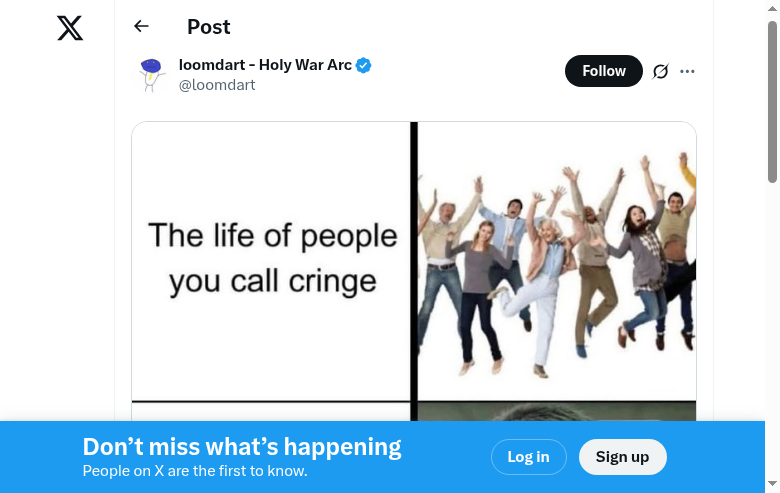The width and height of the screenshot is (780, 493).
Task: Go back using the left arrow
Action: point(141,27)
